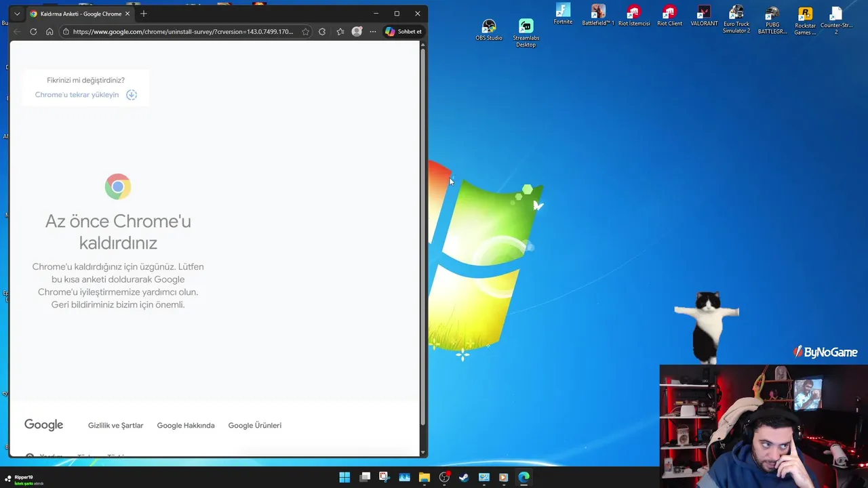Select Rockstar Games Launcher icon

coord(805,21)
